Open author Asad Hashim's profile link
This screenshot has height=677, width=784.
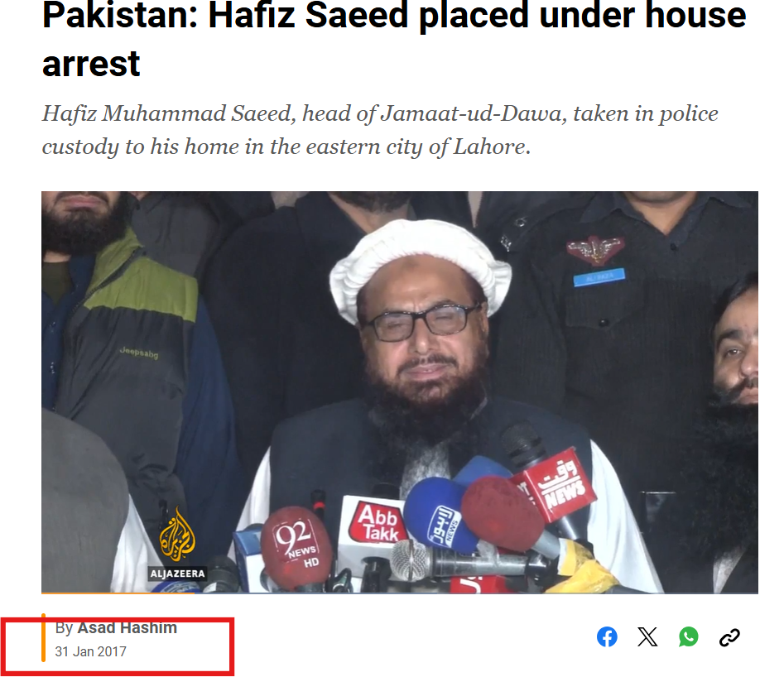[127, 627]
